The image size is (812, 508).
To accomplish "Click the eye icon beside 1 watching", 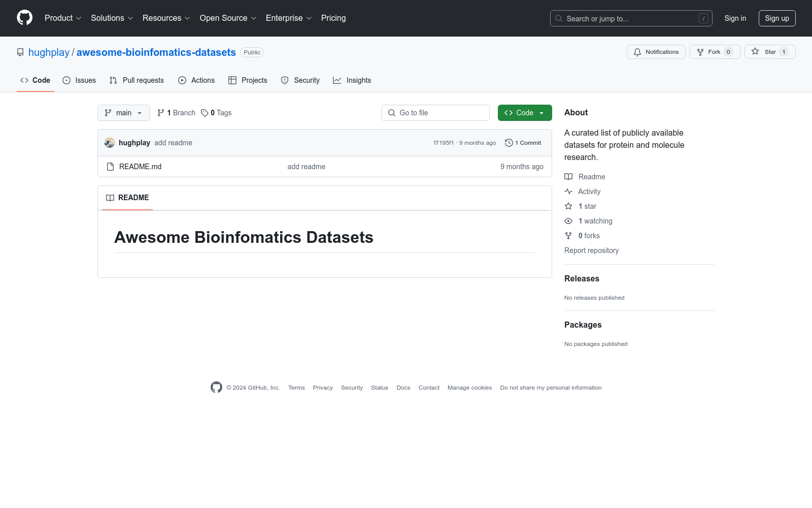I will (x=568, y=221).
